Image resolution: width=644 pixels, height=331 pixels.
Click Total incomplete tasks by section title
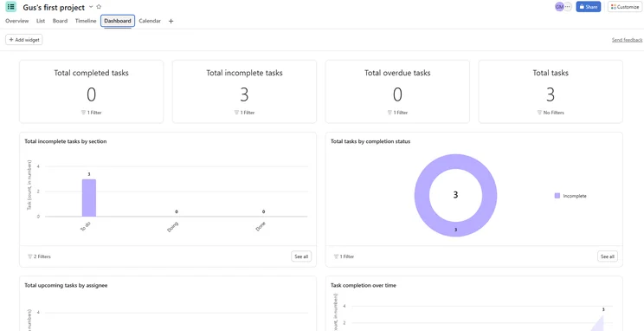[66, 141]
